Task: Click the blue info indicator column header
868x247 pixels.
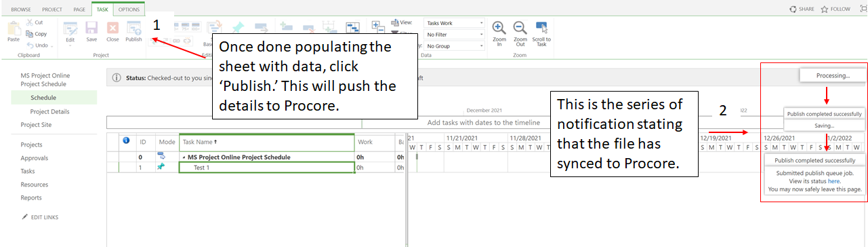Action: pos(126,141)
